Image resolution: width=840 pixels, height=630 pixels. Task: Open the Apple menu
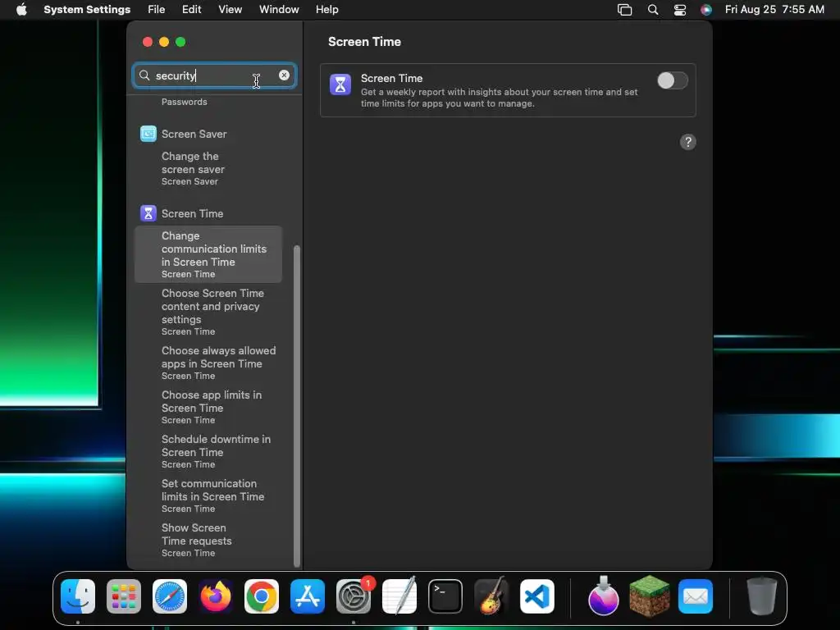pos(21,10)
